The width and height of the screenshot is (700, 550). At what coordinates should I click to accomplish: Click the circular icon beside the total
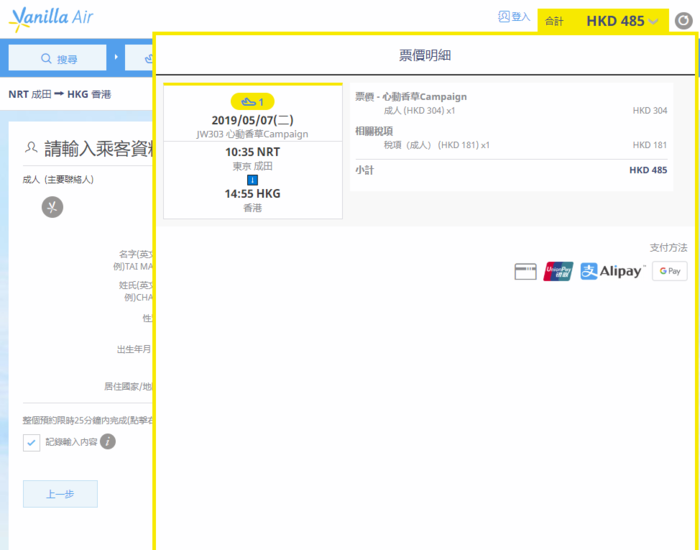coord(683,21)
